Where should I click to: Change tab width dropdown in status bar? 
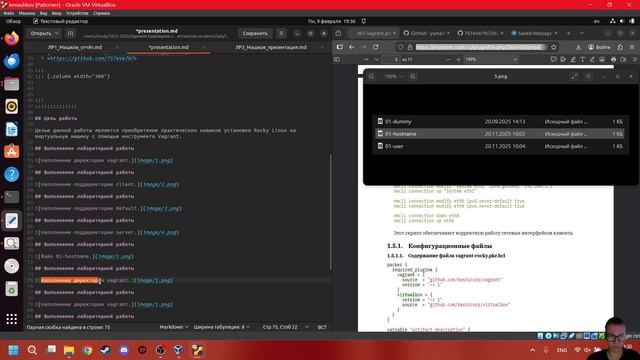tap(221, 327)
